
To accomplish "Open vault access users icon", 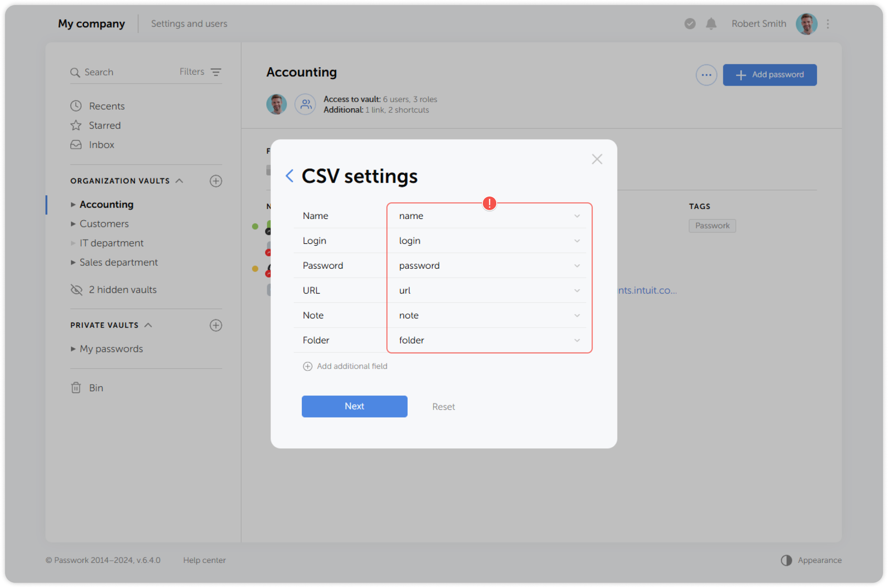I will (x=306, y=104).
